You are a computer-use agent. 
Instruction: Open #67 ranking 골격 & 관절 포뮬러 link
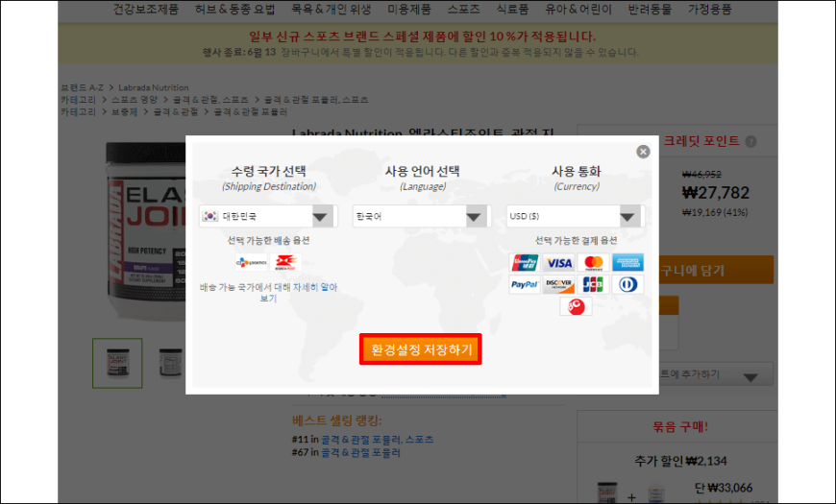point(360,453)
